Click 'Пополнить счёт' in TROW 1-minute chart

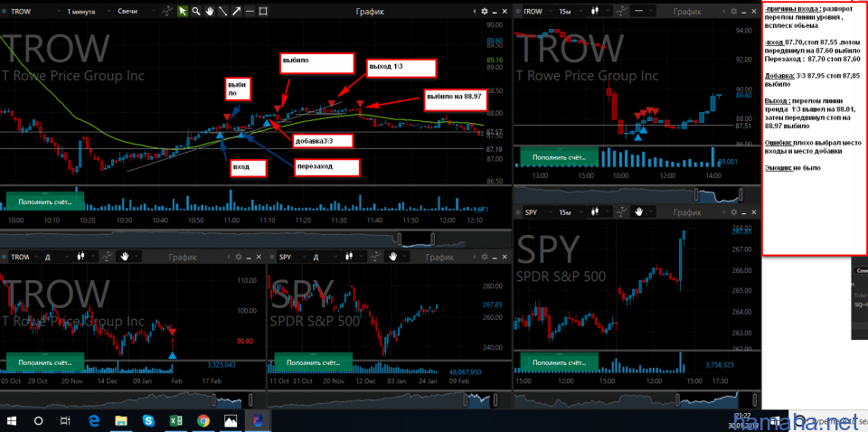click(45, 202)
